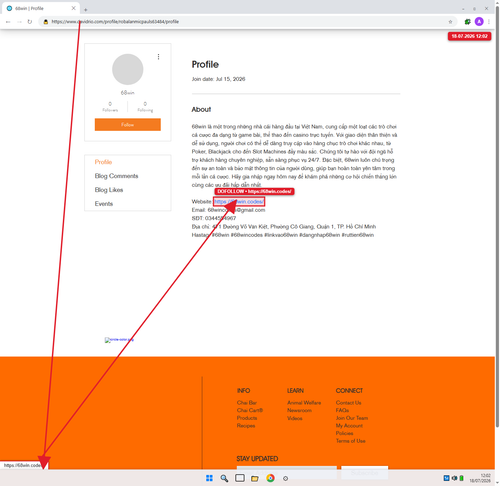Open the extensions puzzle icon
The image size is (500, 486).
click(468, 22)
